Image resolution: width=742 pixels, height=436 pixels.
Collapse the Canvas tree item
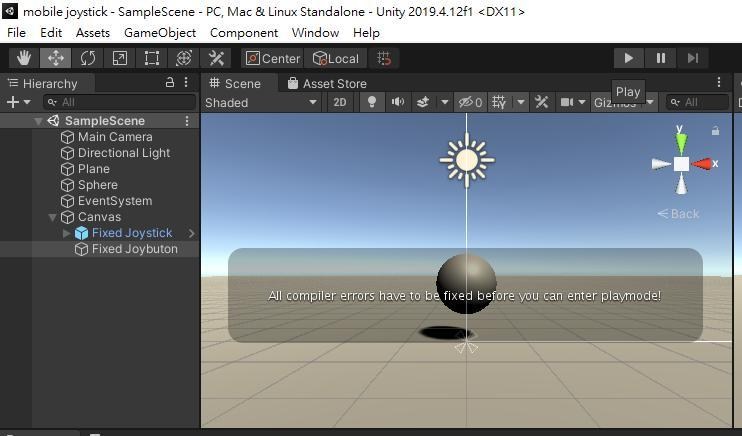(x=53, y=217)
